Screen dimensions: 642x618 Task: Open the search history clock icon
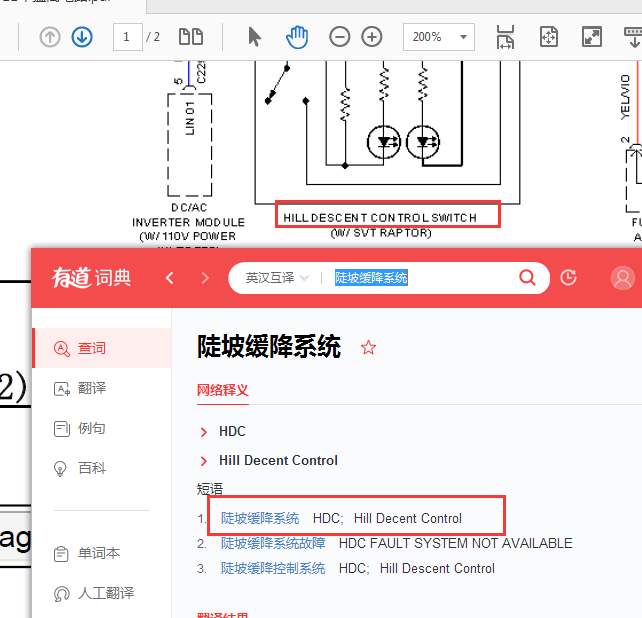[x=568, y=278]
